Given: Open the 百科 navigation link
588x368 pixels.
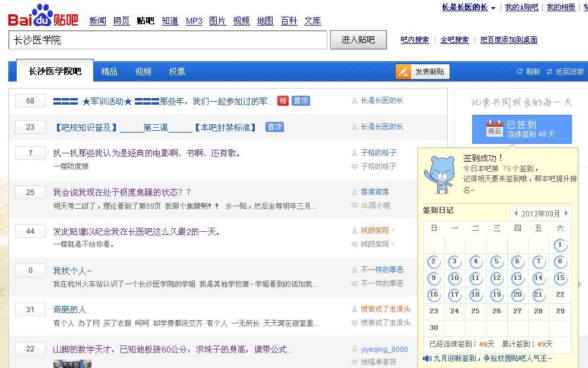Looking at the screenshot, I should (289, 21).
